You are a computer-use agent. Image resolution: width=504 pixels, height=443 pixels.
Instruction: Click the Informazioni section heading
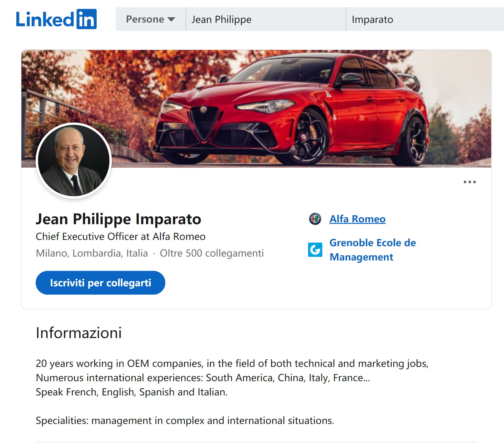coord(78,333)
